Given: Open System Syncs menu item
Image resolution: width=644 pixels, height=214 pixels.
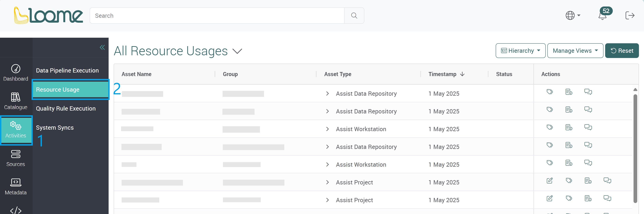Looking at the screenshot, I should (x=55, y=128).
